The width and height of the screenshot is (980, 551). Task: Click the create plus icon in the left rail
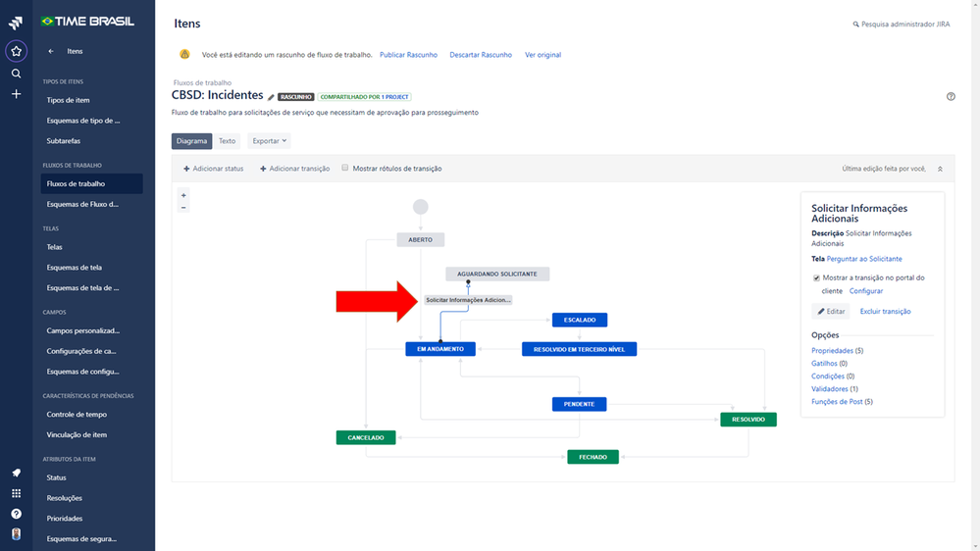click(x=17, y=94)
